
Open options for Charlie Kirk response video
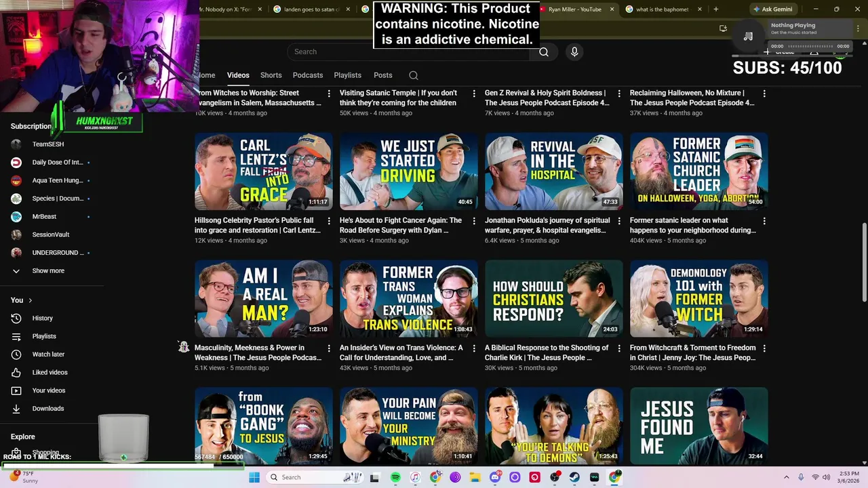point(619,348)
